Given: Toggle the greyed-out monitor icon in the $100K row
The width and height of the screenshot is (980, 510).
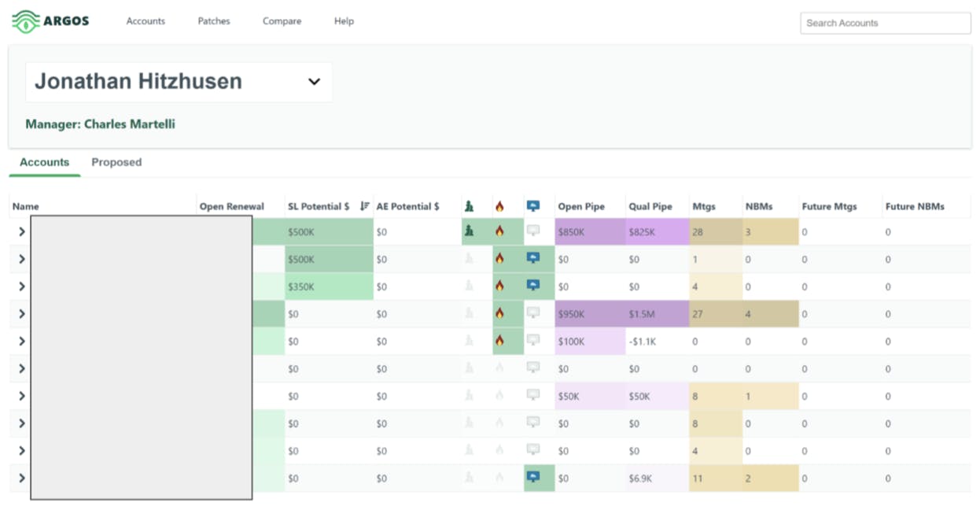Looking at the screenshot, I should coord(533,340).
